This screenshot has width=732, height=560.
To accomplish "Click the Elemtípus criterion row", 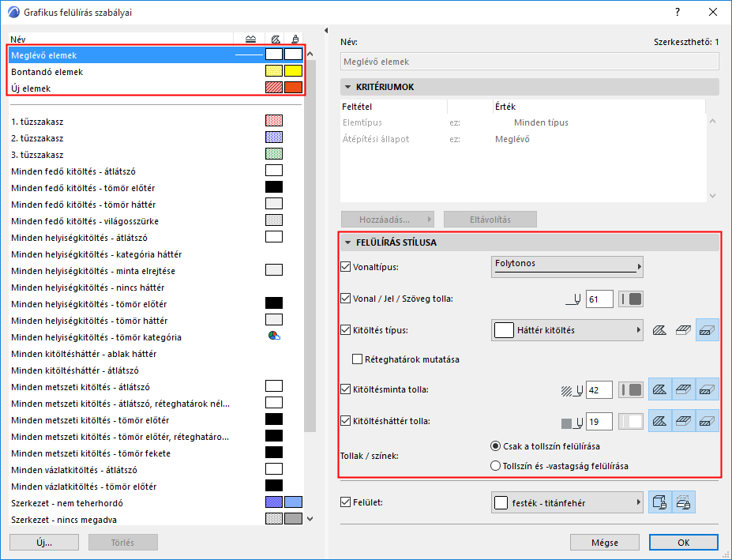I will [x=523, y=122].
